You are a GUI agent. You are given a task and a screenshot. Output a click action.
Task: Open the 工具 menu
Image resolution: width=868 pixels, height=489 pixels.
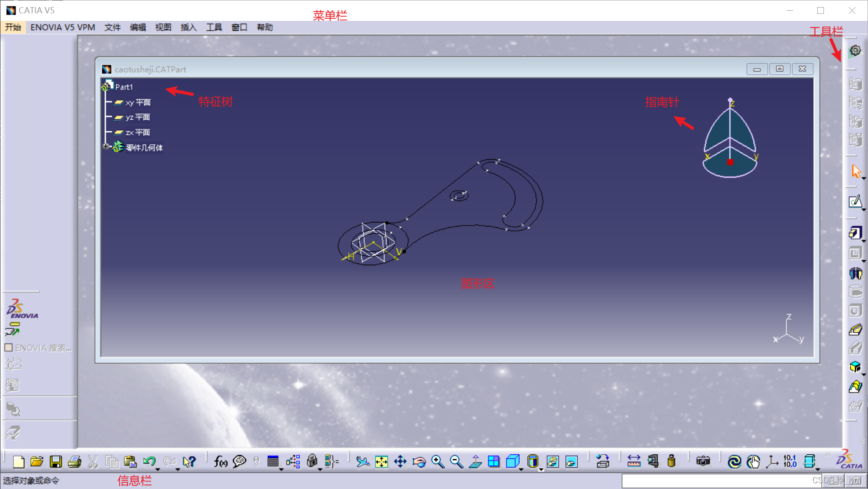tap(214, 27)
